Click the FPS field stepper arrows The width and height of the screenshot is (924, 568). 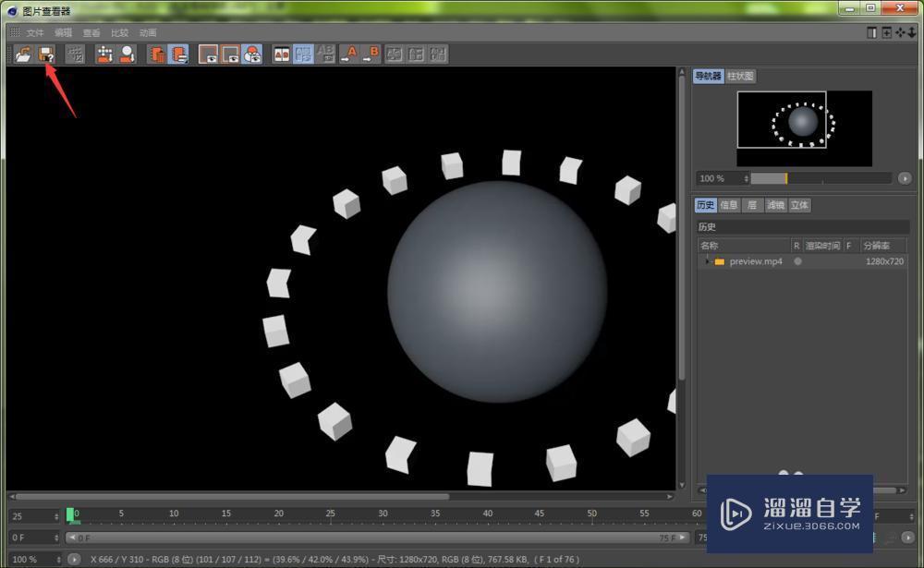pos(56,516)
